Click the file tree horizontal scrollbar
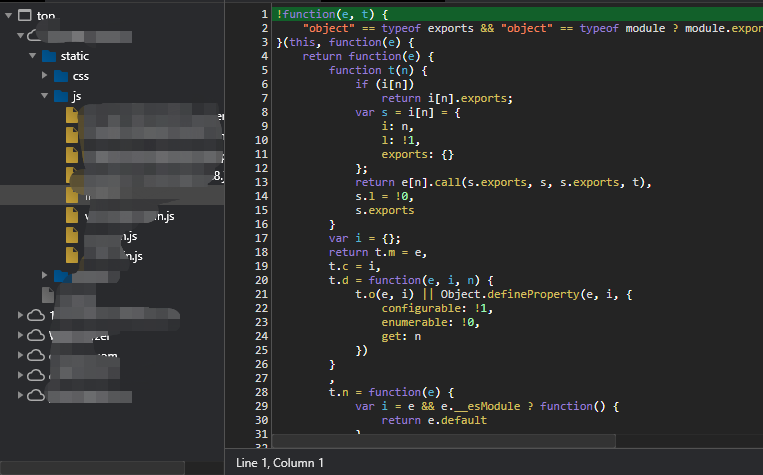 coord(92,468)
